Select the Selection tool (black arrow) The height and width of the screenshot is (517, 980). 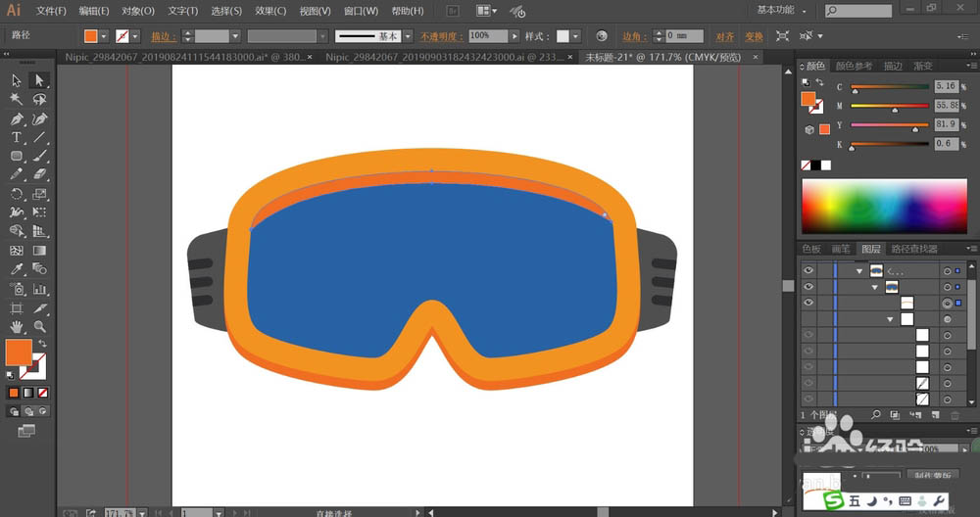[17, 80]
